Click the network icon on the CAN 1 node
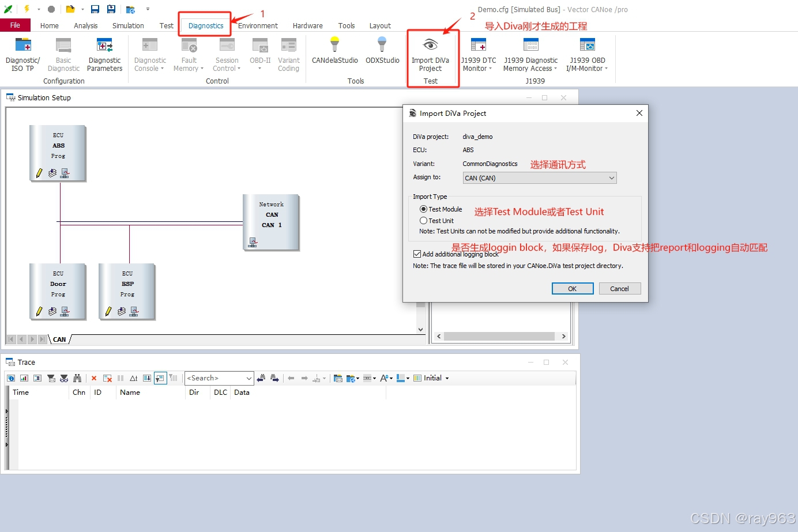Viewport: 798px width, 532px height. [x=253, y=242]
